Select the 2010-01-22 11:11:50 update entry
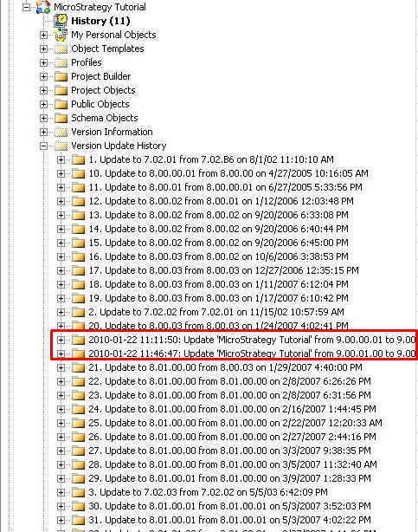418x532 pixels. pos(252,340)
